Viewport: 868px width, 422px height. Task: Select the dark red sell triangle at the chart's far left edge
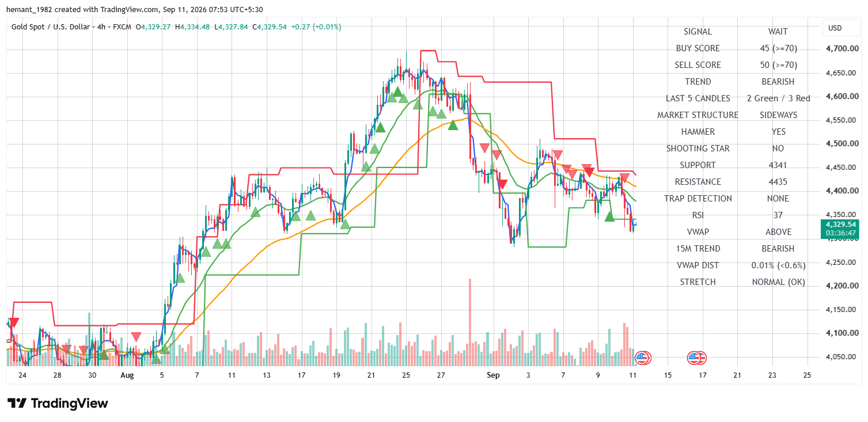point(14,323)
